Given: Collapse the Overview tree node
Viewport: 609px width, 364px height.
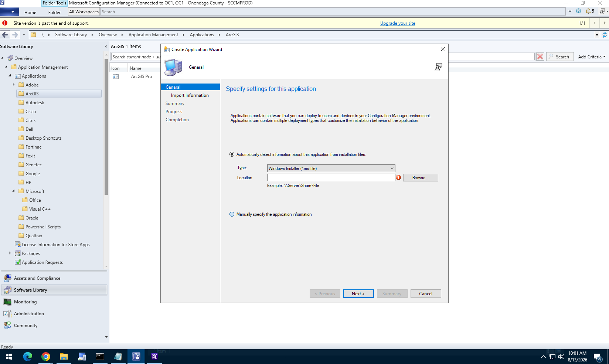Looking at the screenshot, I should (x=3, y=58).
